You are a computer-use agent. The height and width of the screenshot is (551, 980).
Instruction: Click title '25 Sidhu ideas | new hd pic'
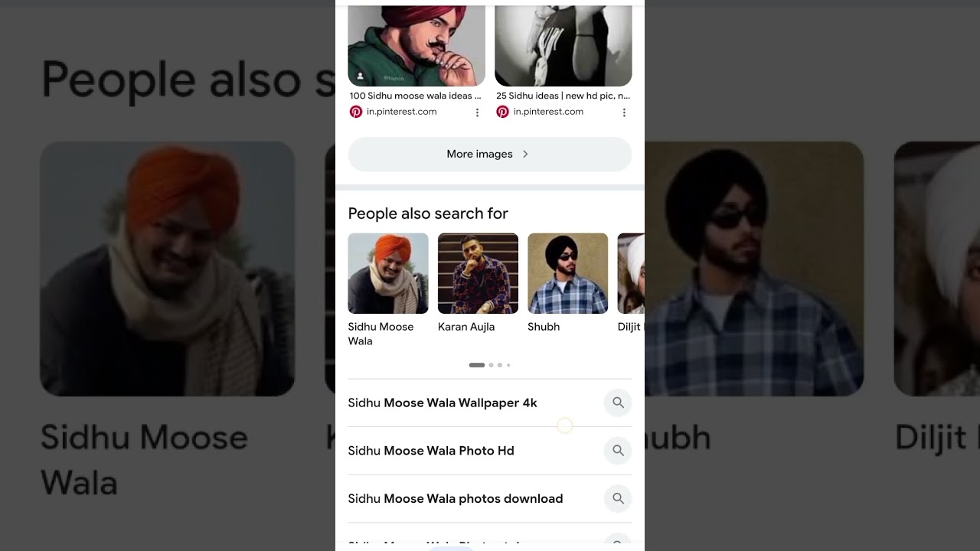tap(563, 96)
